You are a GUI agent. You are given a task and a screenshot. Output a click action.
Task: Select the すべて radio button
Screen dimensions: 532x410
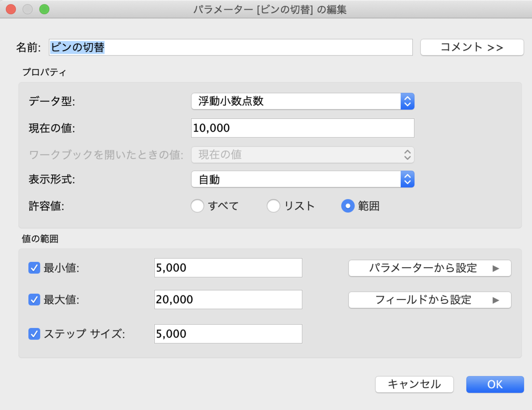(x=197, y=206)
